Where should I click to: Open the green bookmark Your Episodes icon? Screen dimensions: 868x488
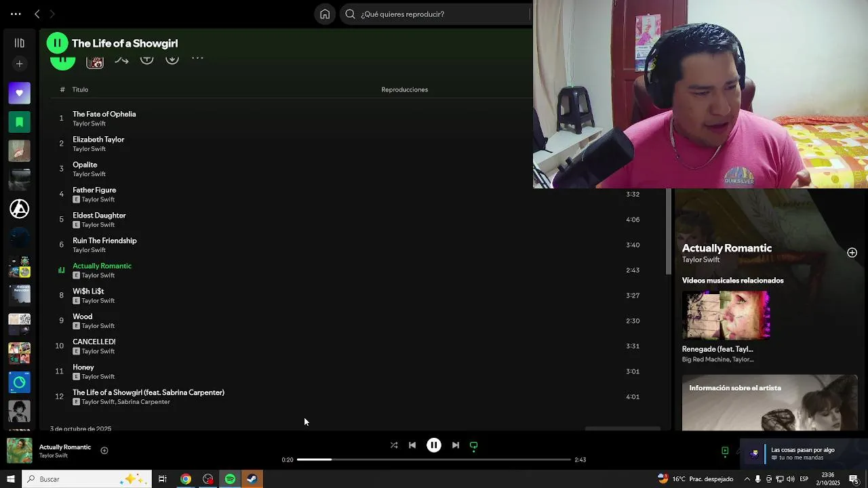pos(19,122)
